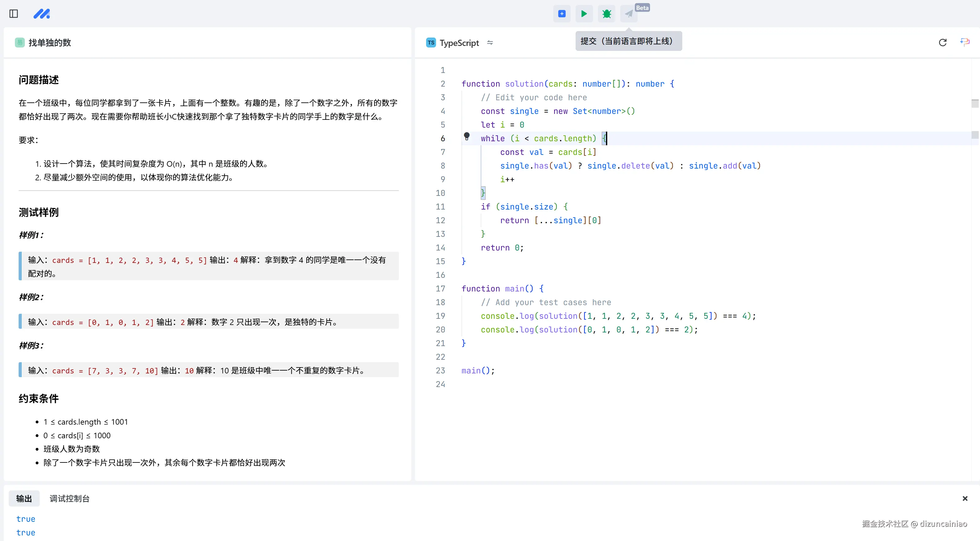This screenshot has width=980, height=541.
Task: Click the MarsCode logo icon
Action: (42, 14)
